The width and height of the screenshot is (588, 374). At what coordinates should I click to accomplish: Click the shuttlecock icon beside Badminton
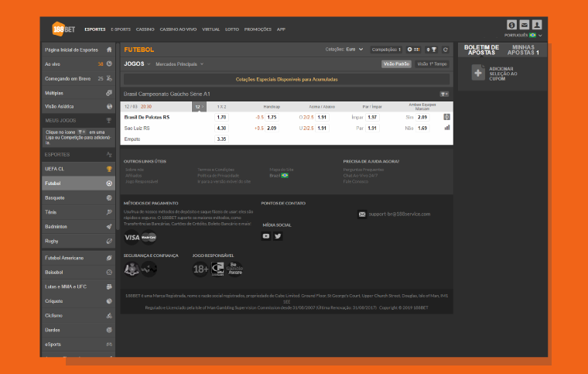(x=109, y=227)
